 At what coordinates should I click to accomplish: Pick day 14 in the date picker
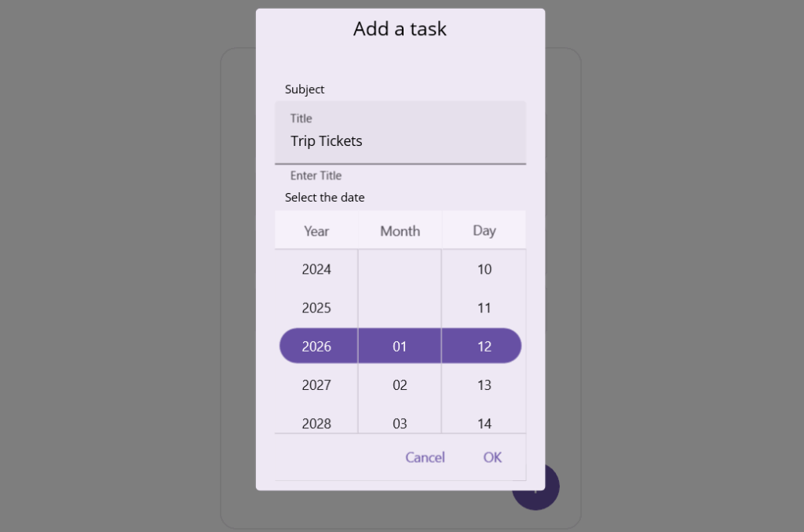pos(484,423)
